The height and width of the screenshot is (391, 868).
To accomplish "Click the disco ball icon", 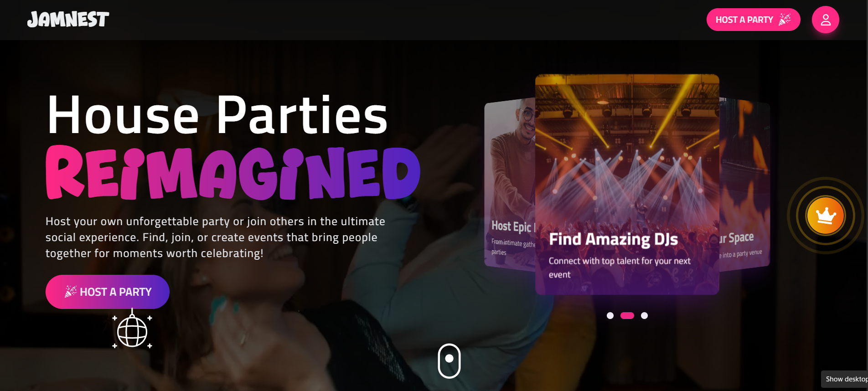I will (132, 329).
